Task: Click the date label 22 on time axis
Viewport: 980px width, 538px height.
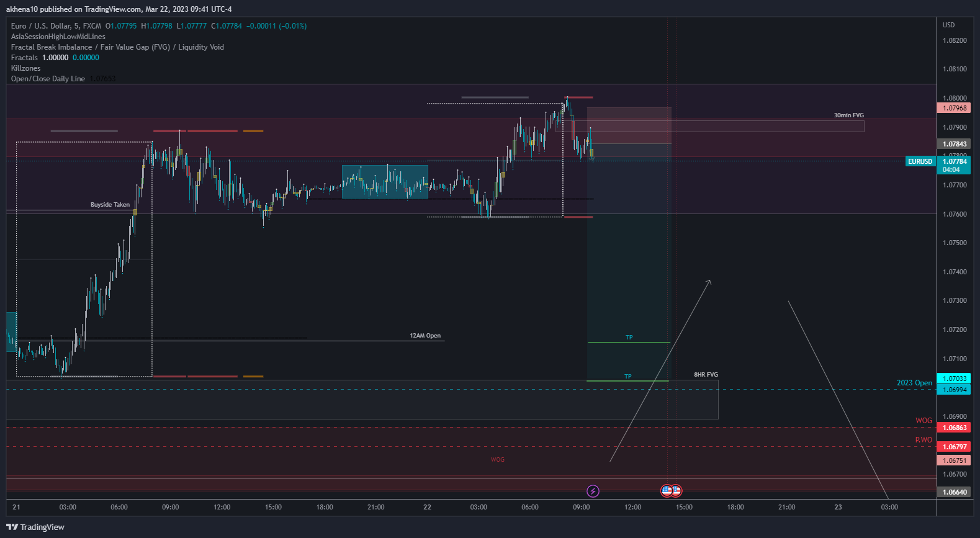Action: pyautogui.click(x=427, y=507)
